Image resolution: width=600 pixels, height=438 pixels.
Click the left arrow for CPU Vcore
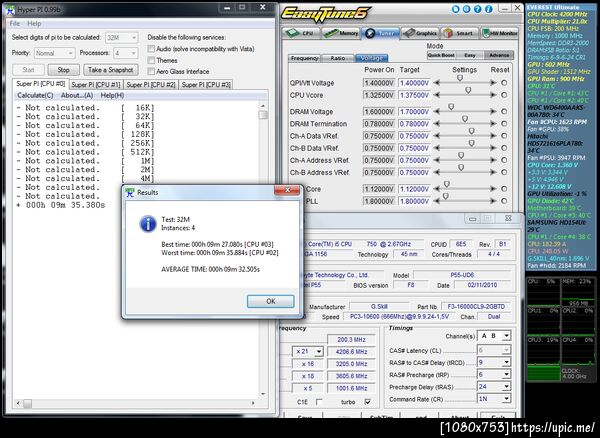pyautogui.click(x=437, y=95)
